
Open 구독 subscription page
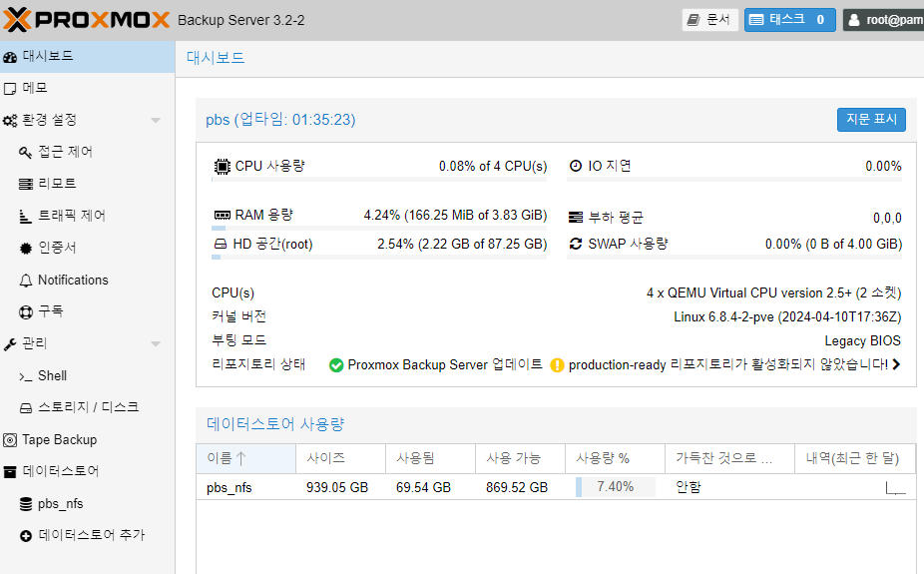tap(87, 311)
